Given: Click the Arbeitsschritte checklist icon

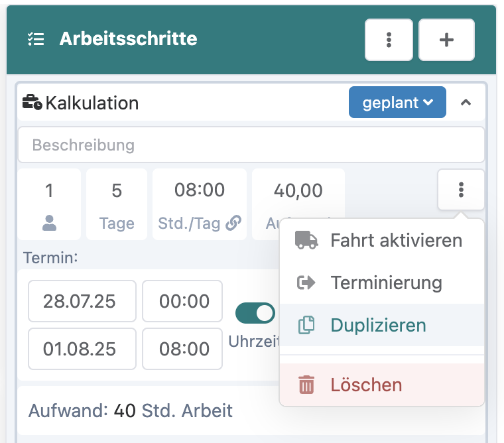Looking at the screenshot, I should [x=36, y=39].
